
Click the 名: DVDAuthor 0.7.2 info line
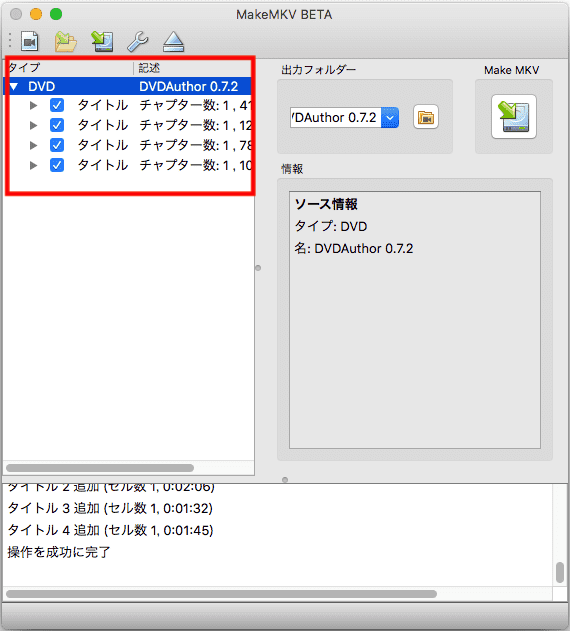354,248
